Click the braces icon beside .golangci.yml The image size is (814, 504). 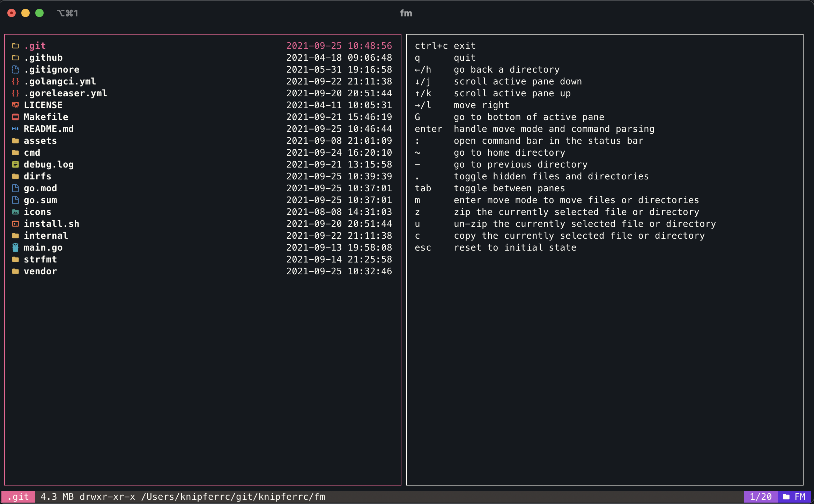pyautogui.click(x=15, y=81)
